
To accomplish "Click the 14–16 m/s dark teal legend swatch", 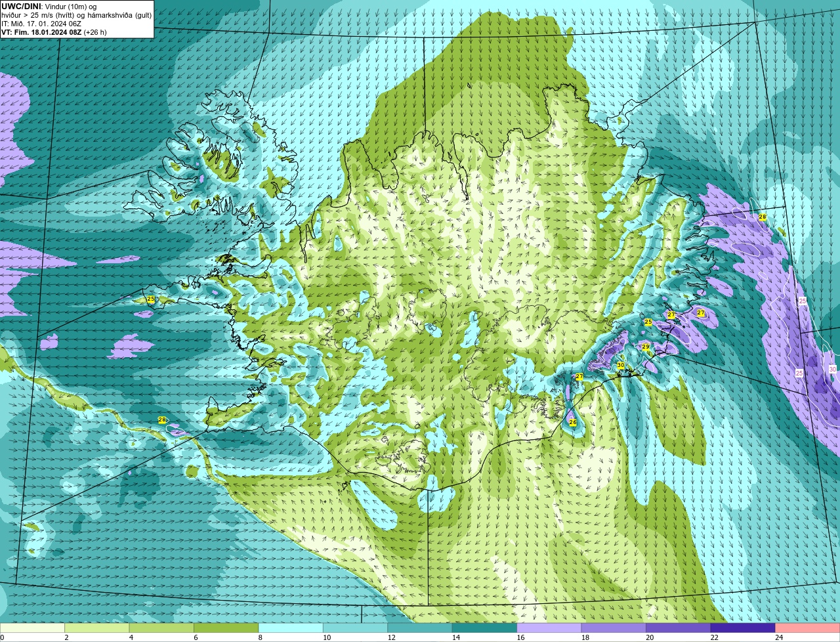I will tap(485, 628).
